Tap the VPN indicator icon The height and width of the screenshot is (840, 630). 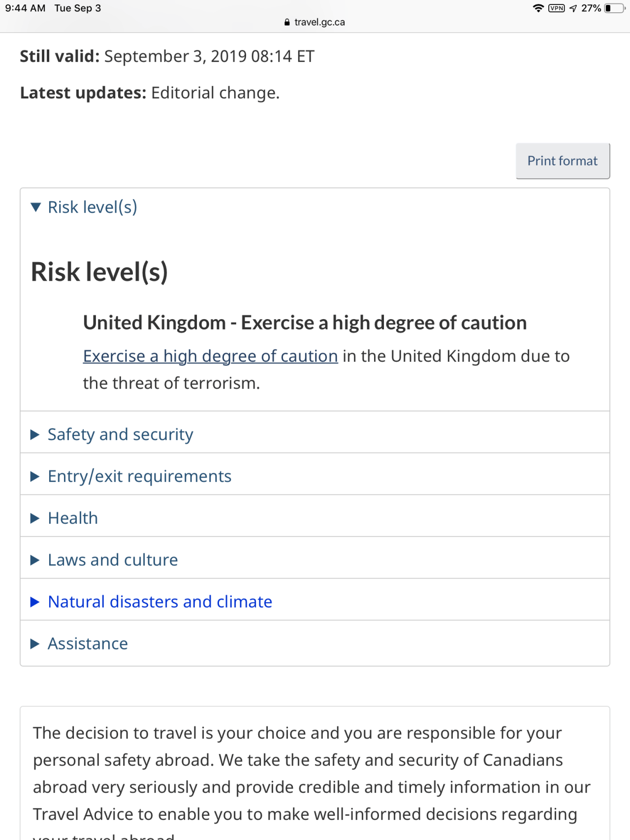[557, 8]
